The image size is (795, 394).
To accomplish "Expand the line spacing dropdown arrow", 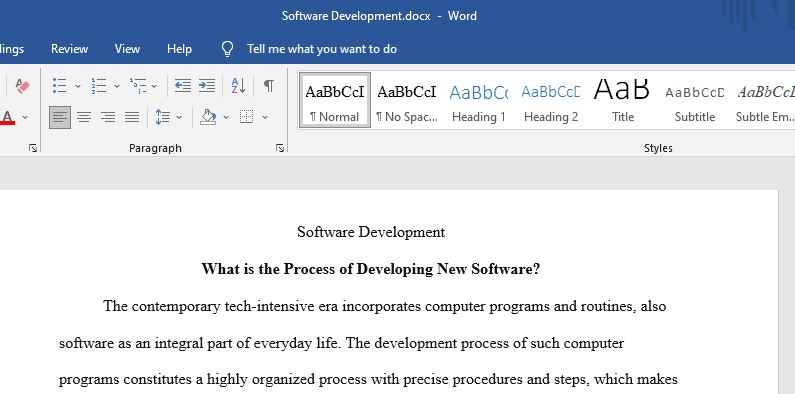I will [179, 118].
